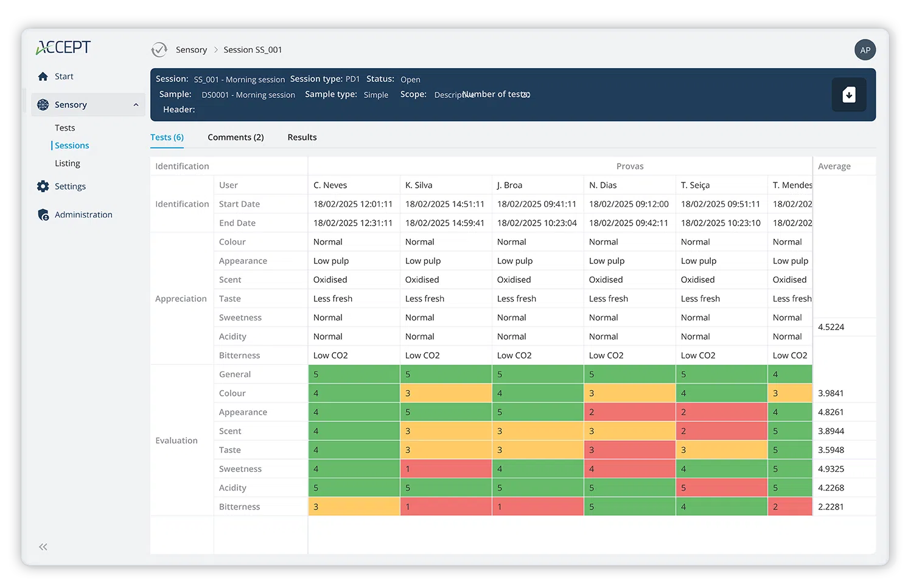Click K. Silva yellow Colour score 3
Screen dimensions: 908x588
coord(445,393)
